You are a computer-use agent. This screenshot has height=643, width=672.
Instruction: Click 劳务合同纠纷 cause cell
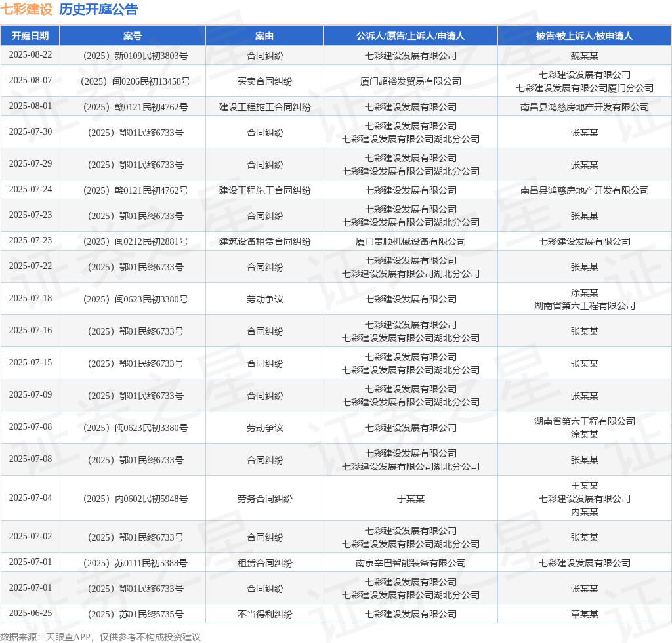[x=265, y=499]
